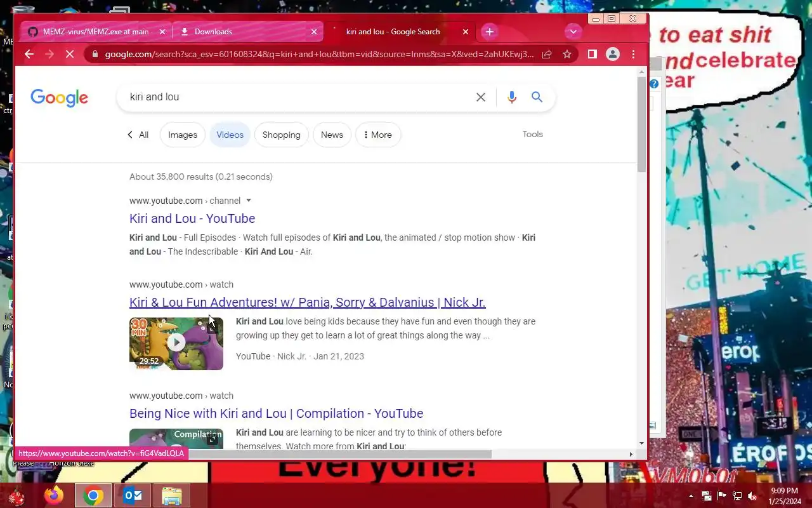Open Kiri & Lou Fun Adventures Nick Jr. link
This screenshot has height=508, width=812.
tap(308, 302)
